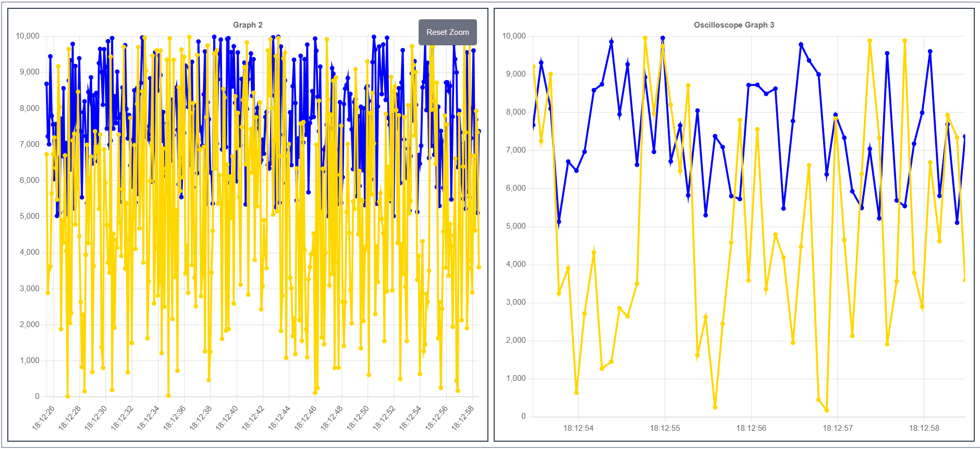Click the lowest yellow point in Oscilloscope Graph 3

(827, 410)
